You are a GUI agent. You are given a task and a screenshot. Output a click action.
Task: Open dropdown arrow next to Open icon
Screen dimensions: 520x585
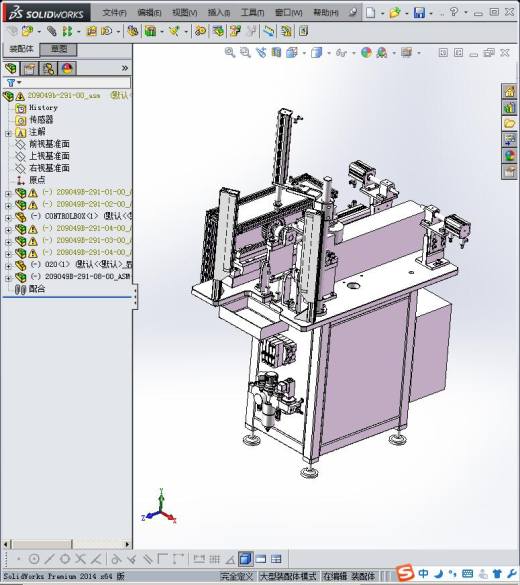407,13
